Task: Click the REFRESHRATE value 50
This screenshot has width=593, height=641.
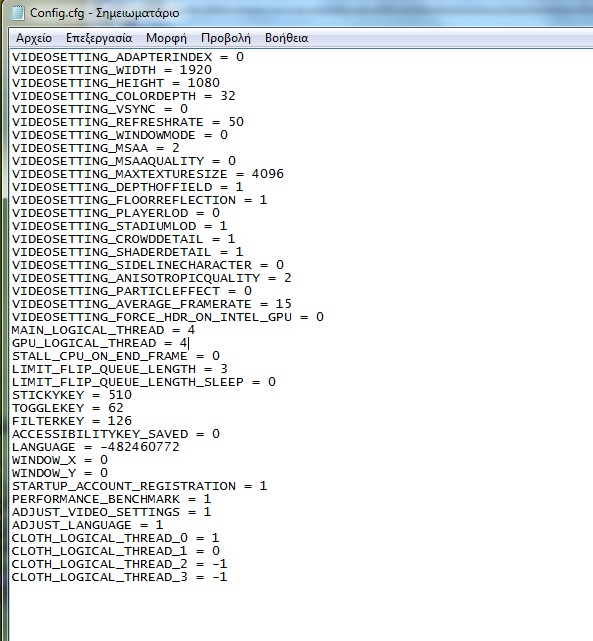Action: [x=236, y=122]
